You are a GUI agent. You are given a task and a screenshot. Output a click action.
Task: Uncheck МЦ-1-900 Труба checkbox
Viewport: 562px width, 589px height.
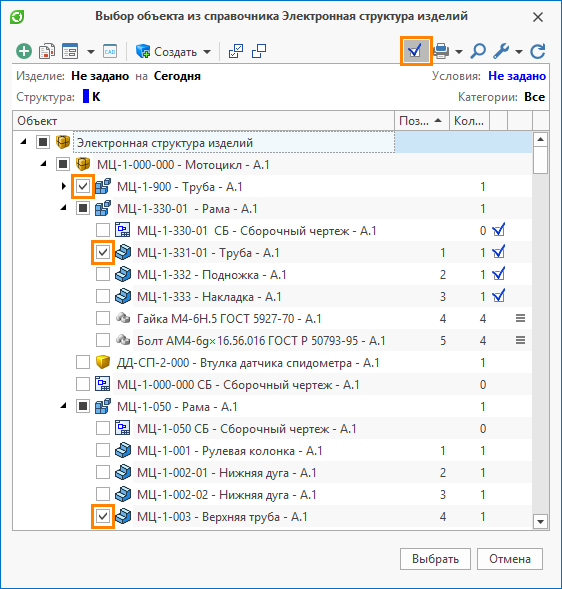coord(83,186)
